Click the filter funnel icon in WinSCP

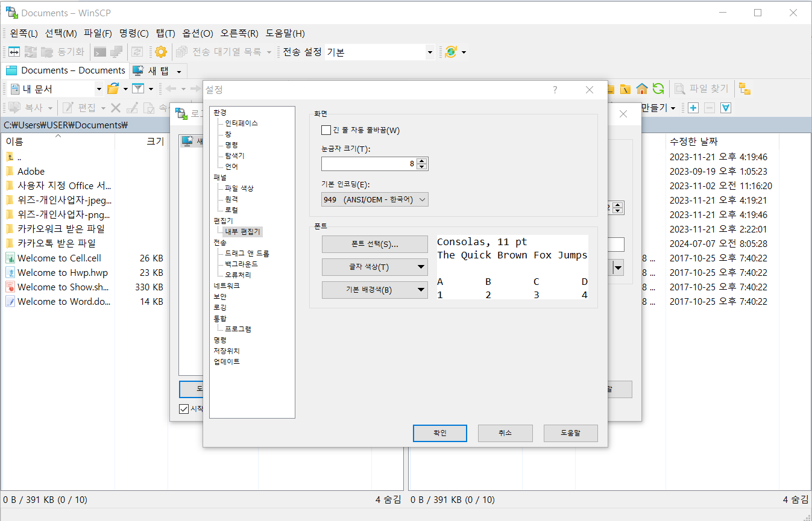point(138,89)
